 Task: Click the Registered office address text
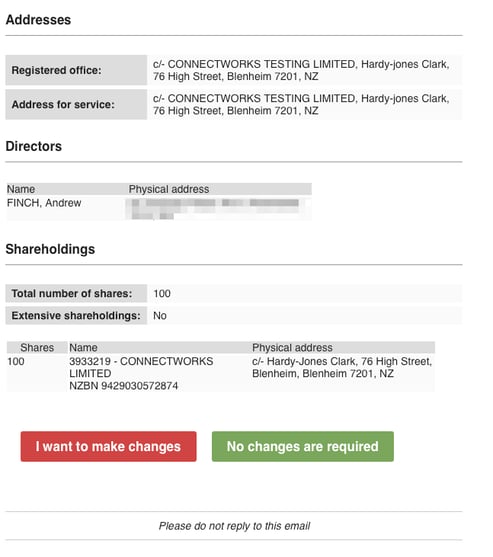click(x=301, y=70)
